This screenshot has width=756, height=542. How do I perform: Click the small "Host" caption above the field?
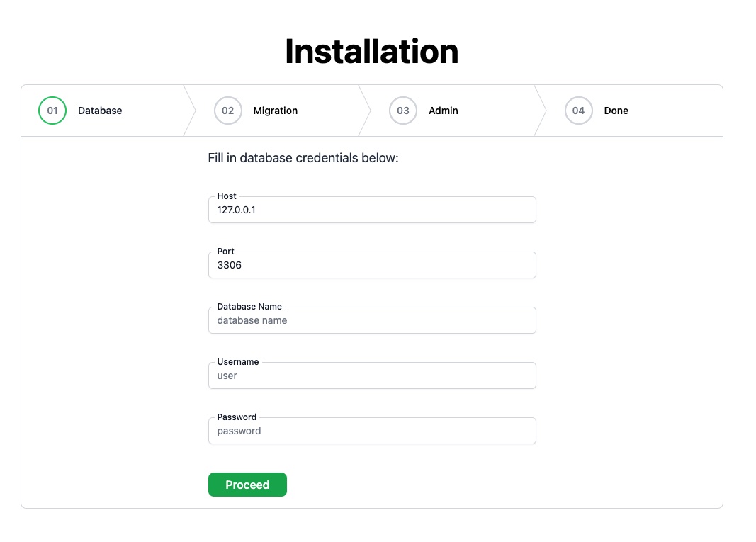tap(227, 196)
